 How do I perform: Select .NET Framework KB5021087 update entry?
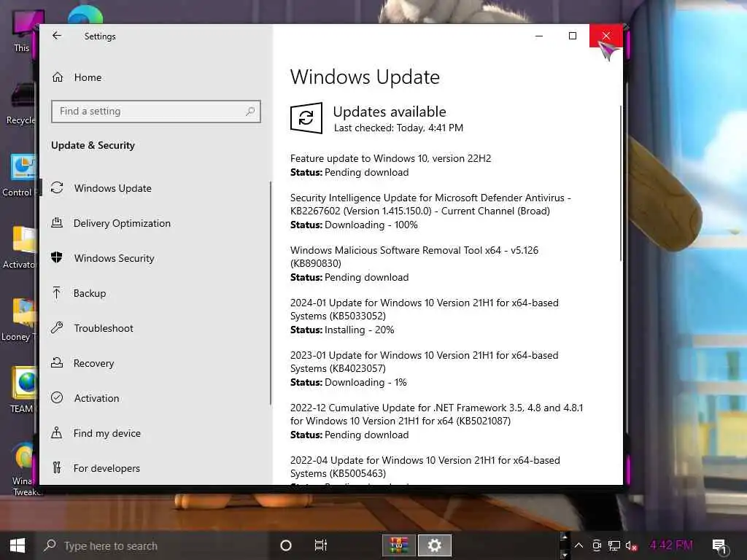point(436,414)
